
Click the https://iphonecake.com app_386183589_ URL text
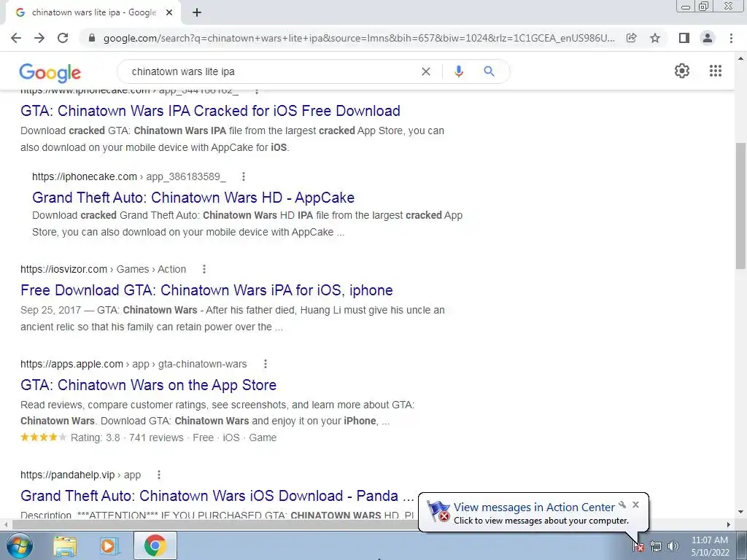tap(129, 176)
